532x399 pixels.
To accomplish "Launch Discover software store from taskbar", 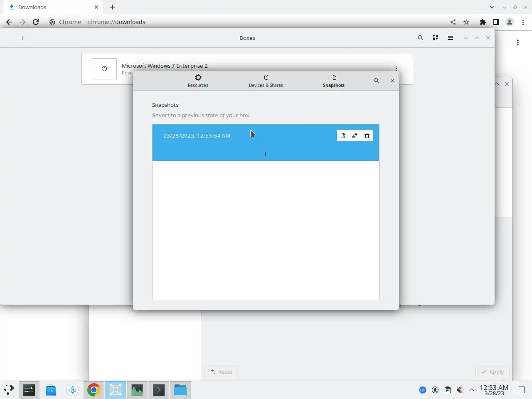I will 51,390.
